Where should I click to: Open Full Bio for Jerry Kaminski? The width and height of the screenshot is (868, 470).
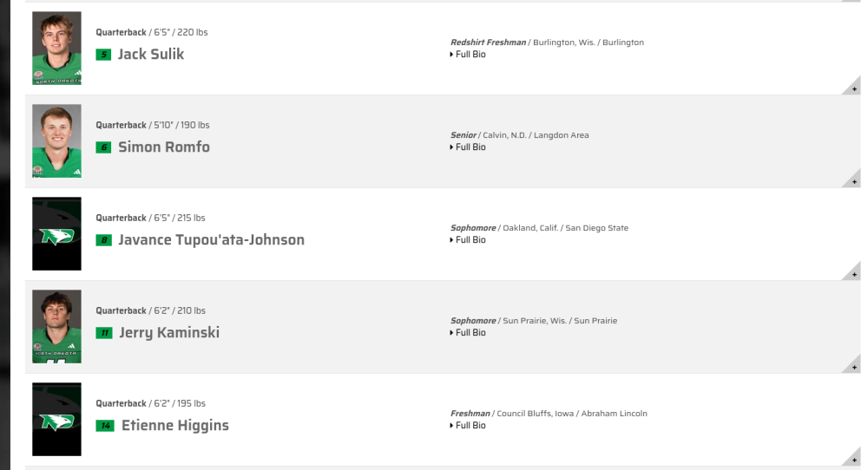click(468, 333)
